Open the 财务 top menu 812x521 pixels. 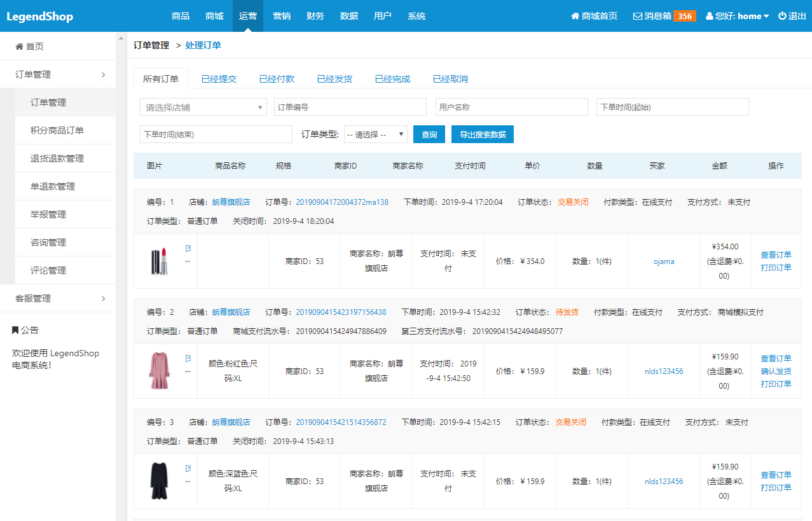pos(315,16)
